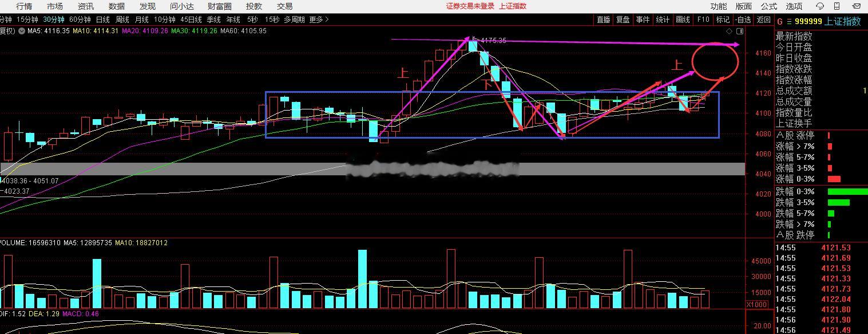Click the 上证指数 title
Image resolution: width=868 pixels, height=334 pixels.
pos(843,21)
